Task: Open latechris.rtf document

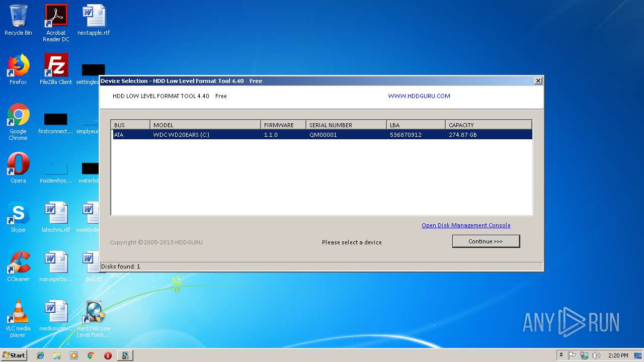Action: [x=56, y=217]
